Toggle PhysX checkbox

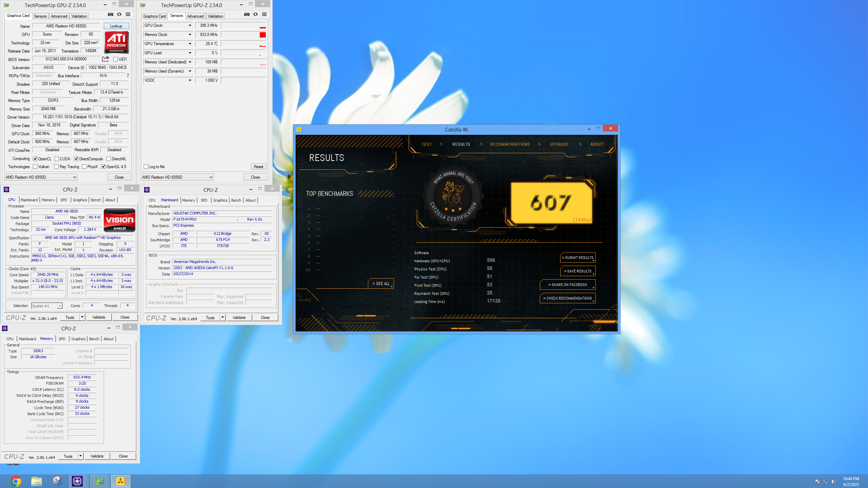click(84, 167)
